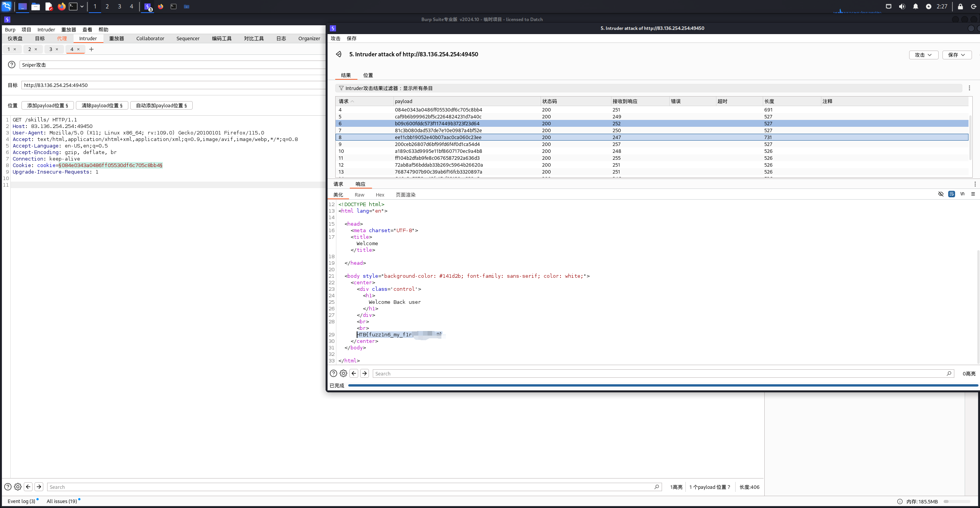Open the 帮助 menu
This screenshot has height=508, width=980.
(103, 29)
